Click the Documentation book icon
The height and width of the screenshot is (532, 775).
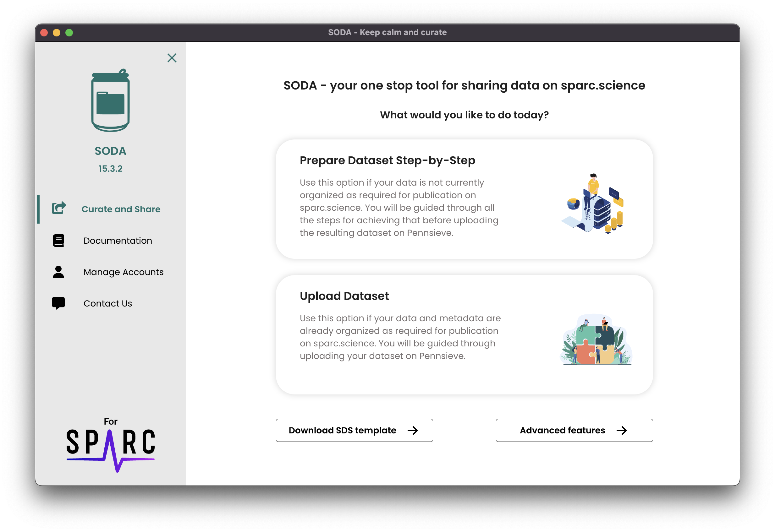tap(58, 240)
